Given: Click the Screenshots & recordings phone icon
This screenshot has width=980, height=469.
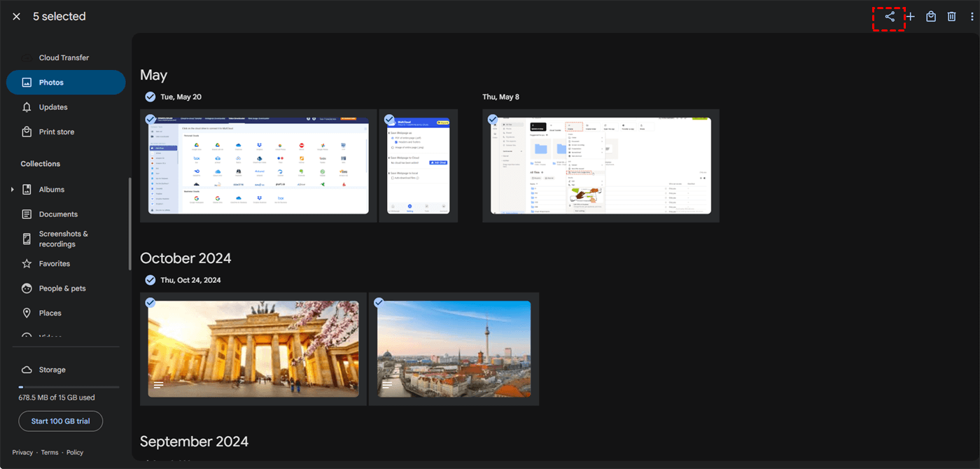Looking at the screenshot, I should 27,239.
